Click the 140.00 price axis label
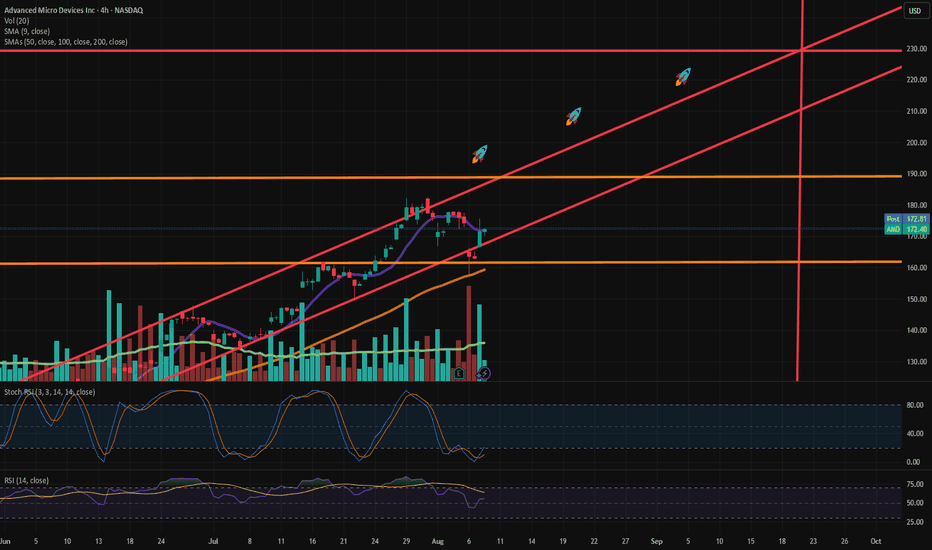Viewport: 932px width, 550px height. click(x=916, y=331)
